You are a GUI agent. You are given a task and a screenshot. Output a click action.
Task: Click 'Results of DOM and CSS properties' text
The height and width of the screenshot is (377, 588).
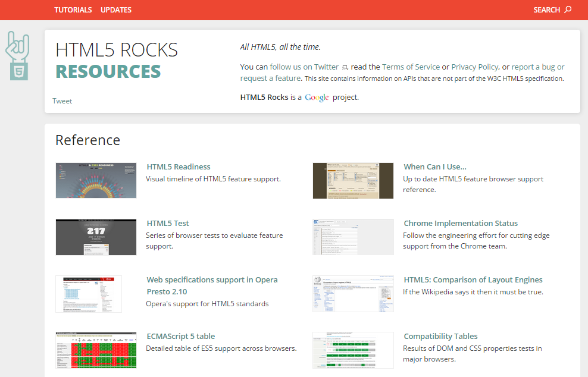coord(472,354)
